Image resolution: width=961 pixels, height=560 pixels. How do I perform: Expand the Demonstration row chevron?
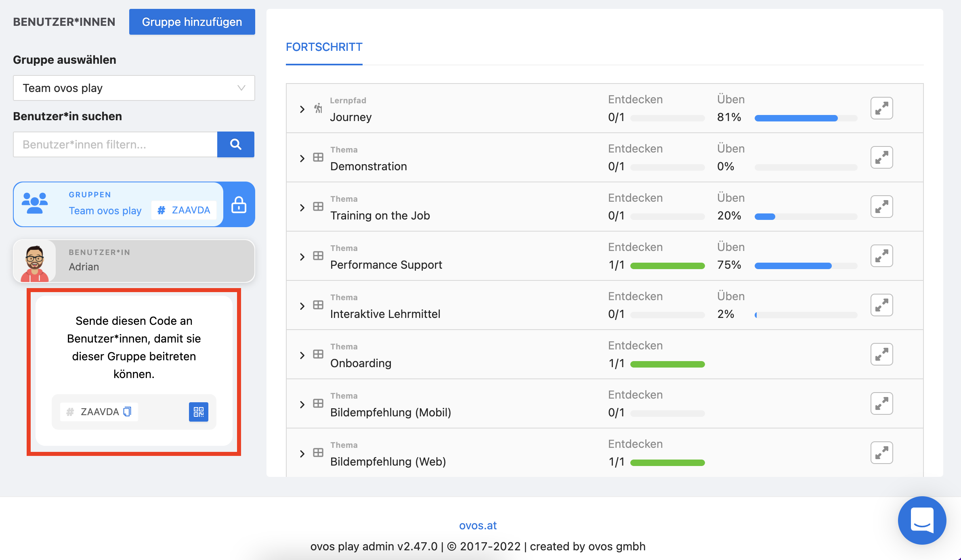(x=302, y=158)
